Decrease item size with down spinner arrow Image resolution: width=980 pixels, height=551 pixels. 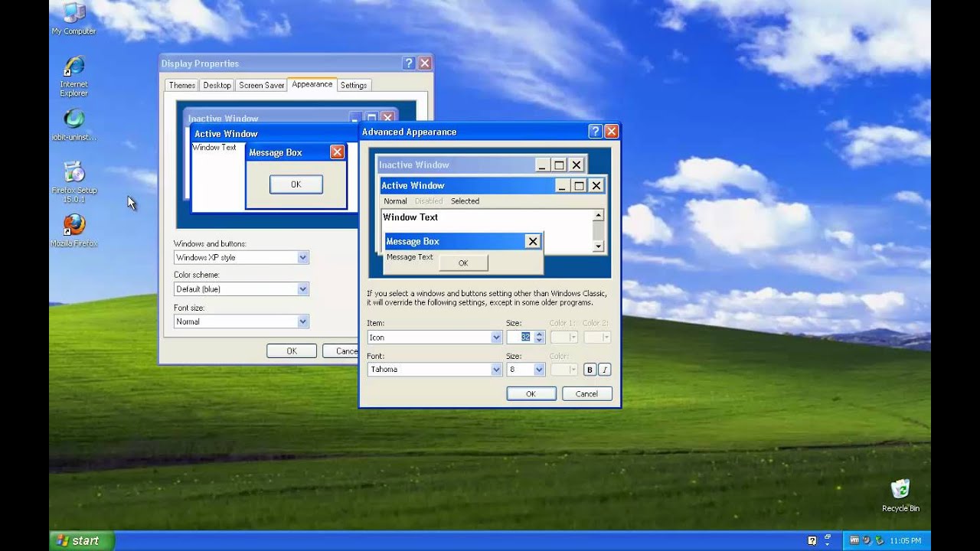539,341
